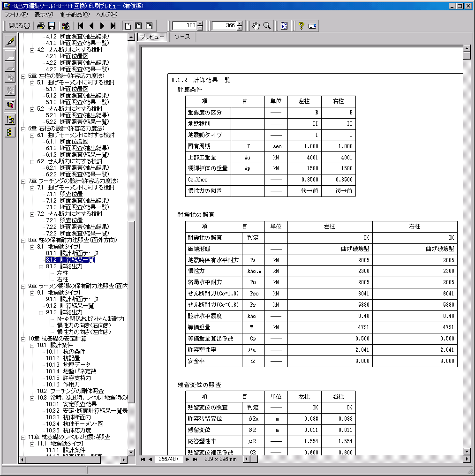
Task: Click the tree panel scroll-up arrow
Action: click(131, 37)
